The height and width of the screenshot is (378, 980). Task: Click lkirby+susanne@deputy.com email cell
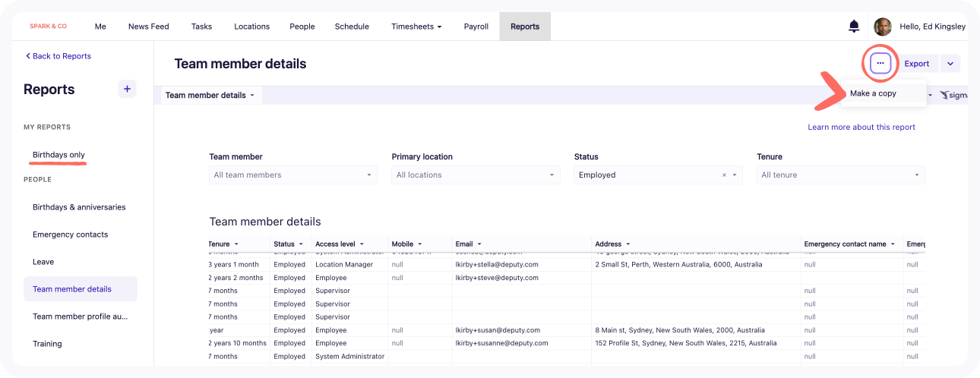pos(522,343)
